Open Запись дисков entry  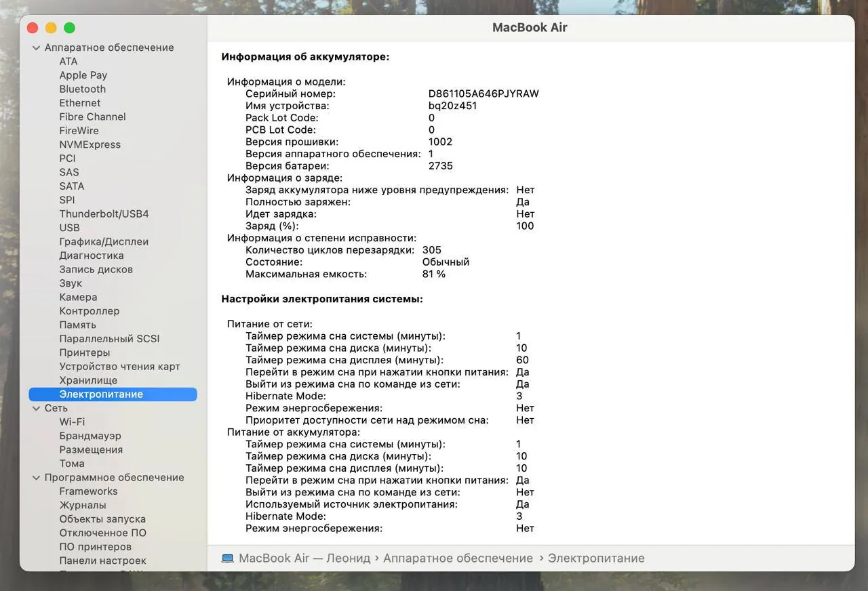pos(96,269)
